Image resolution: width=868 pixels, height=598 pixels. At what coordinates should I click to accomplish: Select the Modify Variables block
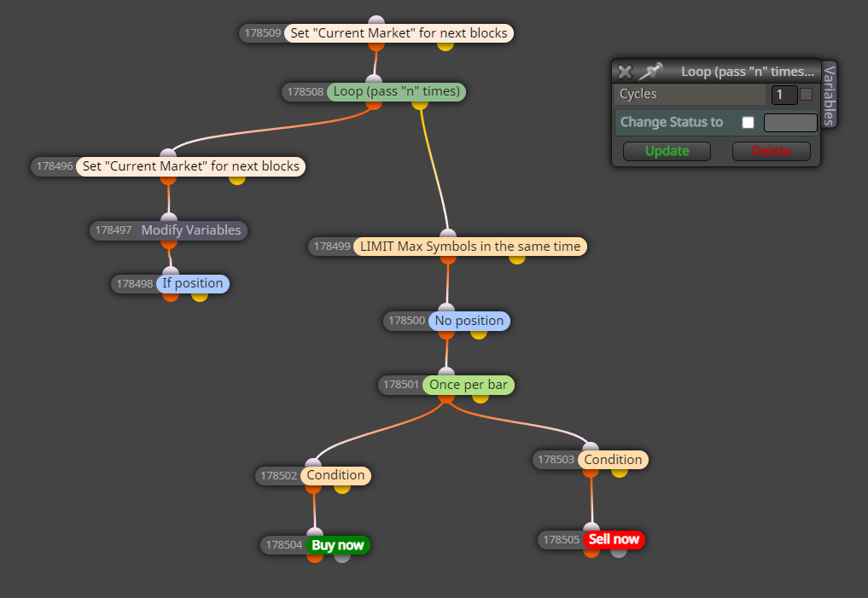click(x=191, y=230)
